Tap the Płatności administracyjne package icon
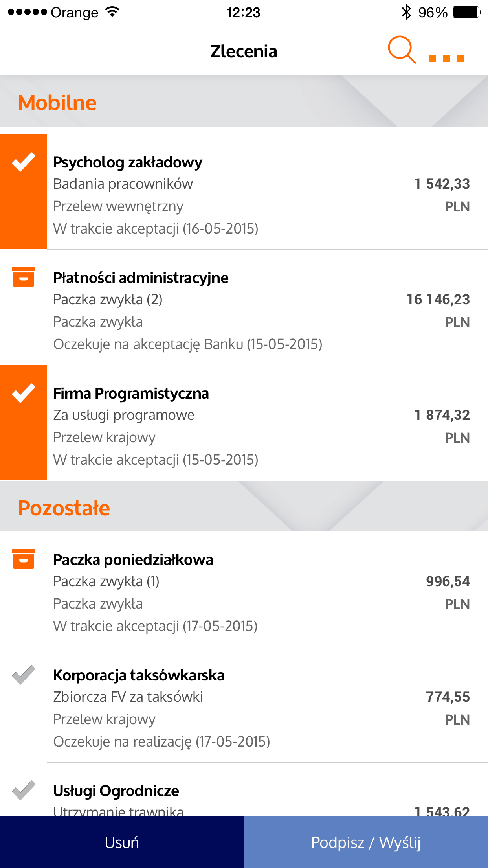This screenshot has width=488, height=868. click(24, 278)
